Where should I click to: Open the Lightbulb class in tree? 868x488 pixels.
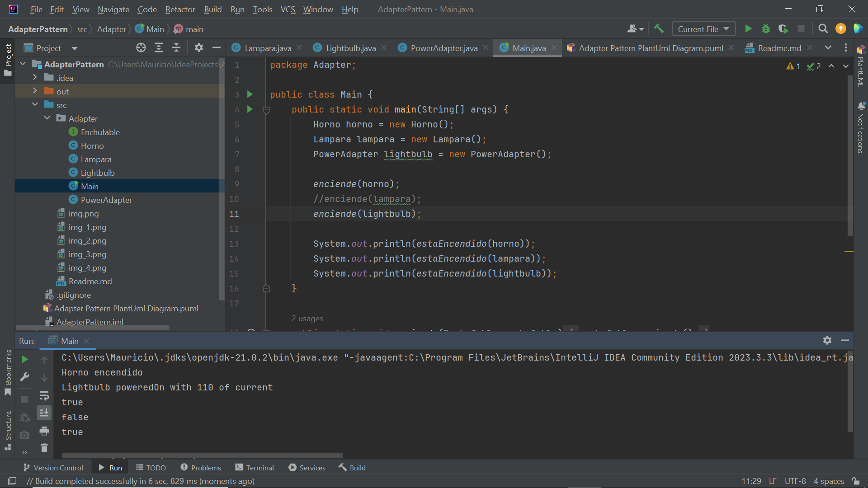pos(98,173)
